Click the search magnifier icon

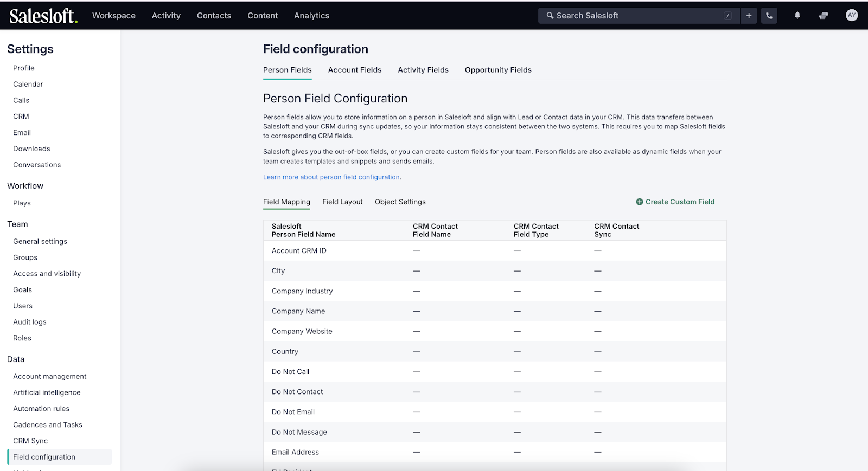pyautogui.click(x=550, y=16)
